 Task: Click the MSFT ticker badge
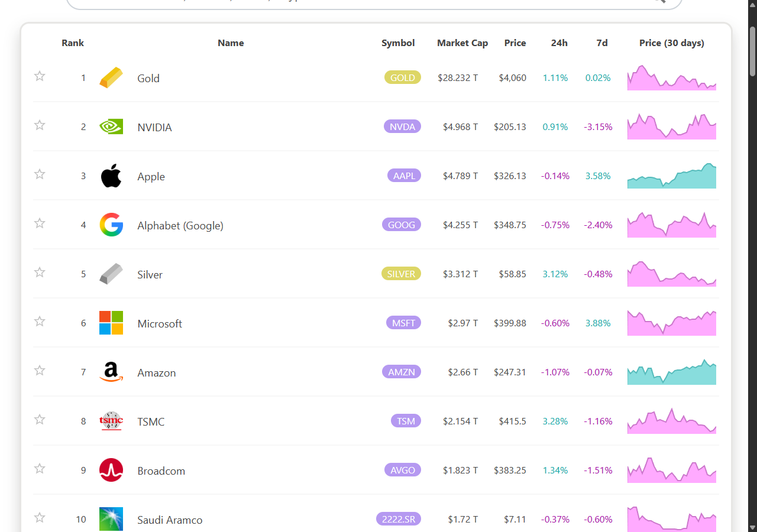403,323
